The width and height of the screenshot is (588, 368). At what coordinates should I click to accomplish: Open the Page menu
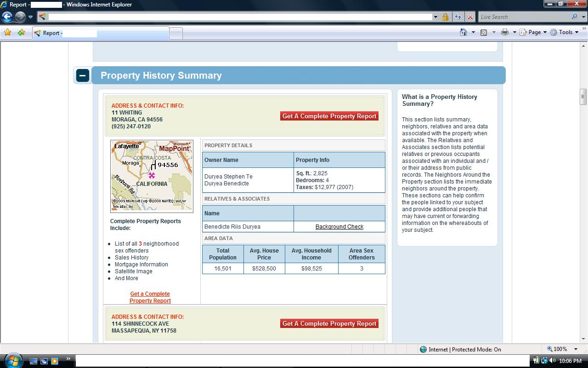point(533,32)
